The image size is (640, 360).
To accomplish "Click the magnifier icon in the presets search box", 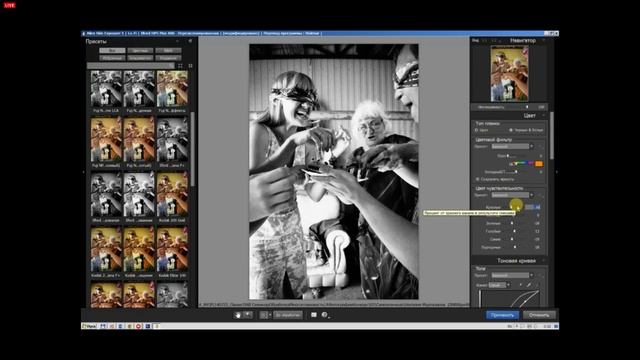I will coord(171,66).
